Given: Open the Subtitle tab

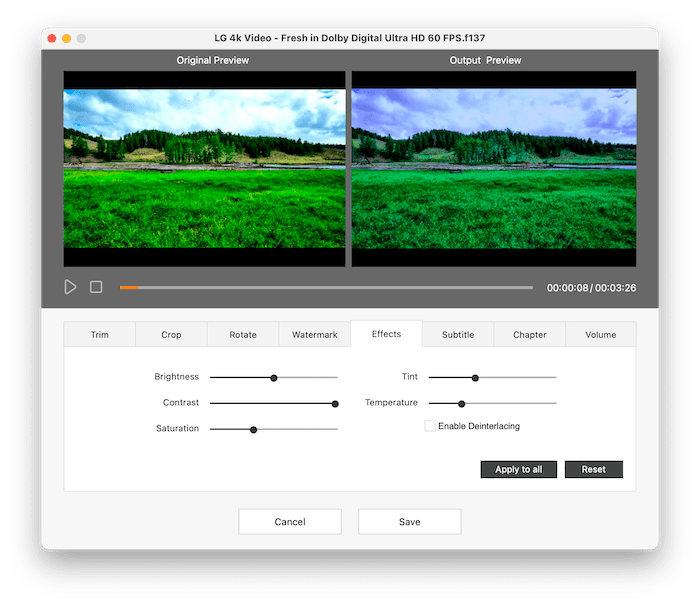Looking at the screenshot, I should click(458, 335).
